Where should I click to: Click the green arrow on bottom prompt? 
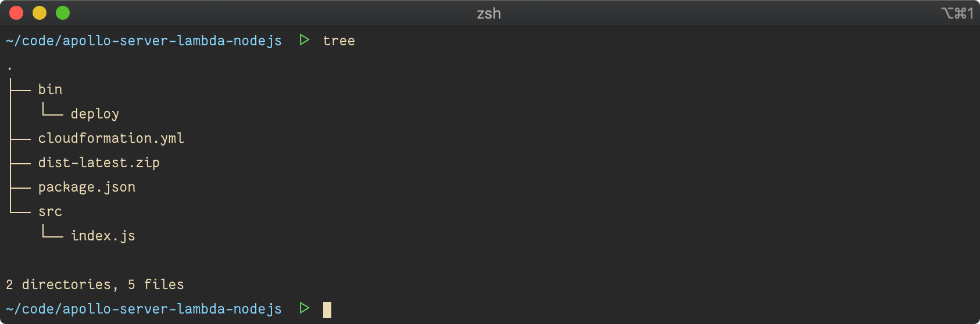pyautogui.click(x=305, y=308)
